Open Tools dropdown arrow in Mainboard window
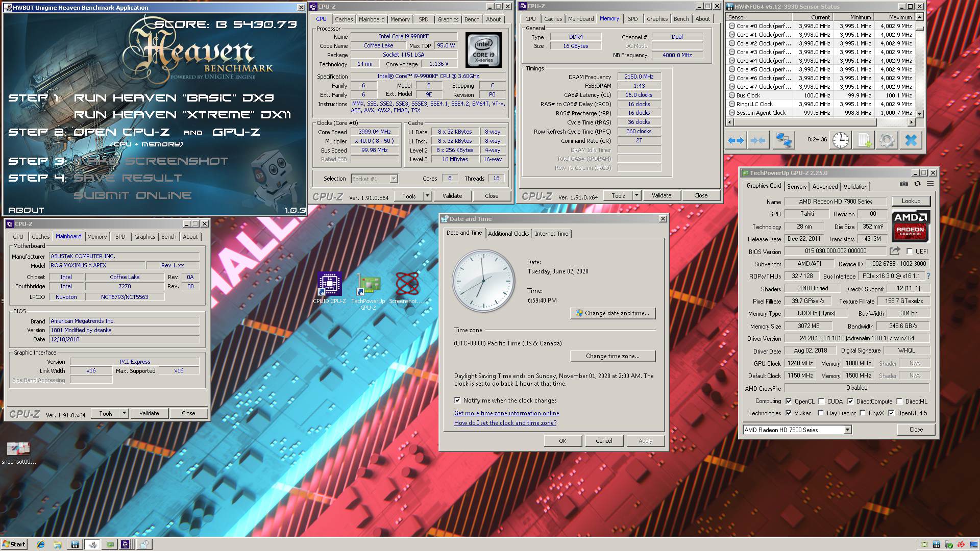The image size is (980, 551). [x=124, y=413]
